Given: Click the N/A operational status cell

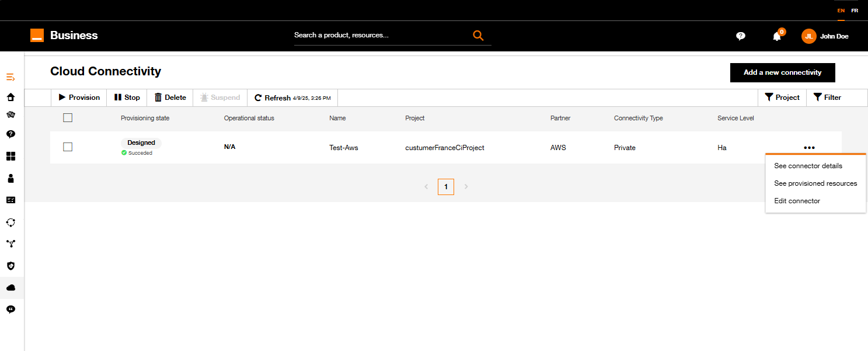Looking at the screenshot, I should pos(229,147).
